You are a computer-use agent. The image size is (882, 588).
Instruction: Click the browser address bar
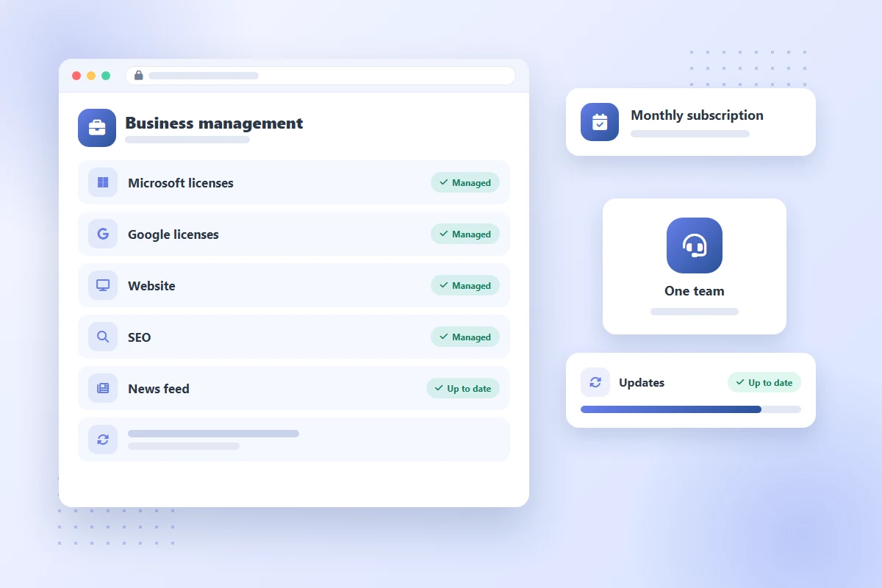tap(320, 76)
